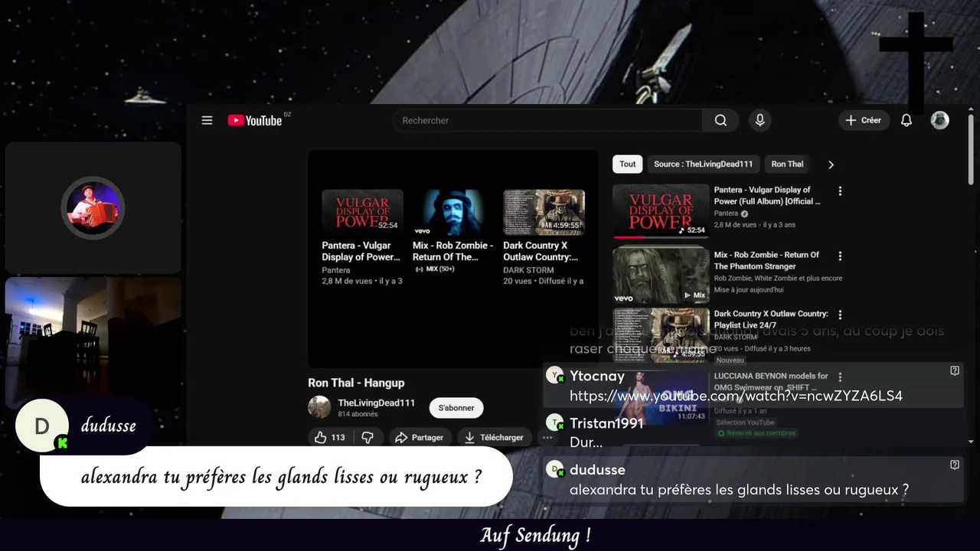
Task: Open the sidebar Dark Country playlist thumbnail
Action: (661, 334)
